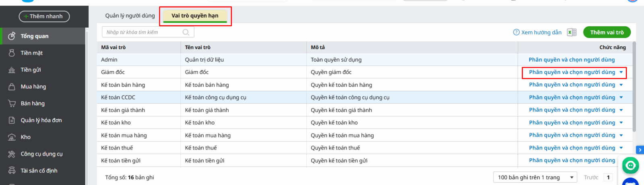Click the search magnifier icon

coord(186,32)
